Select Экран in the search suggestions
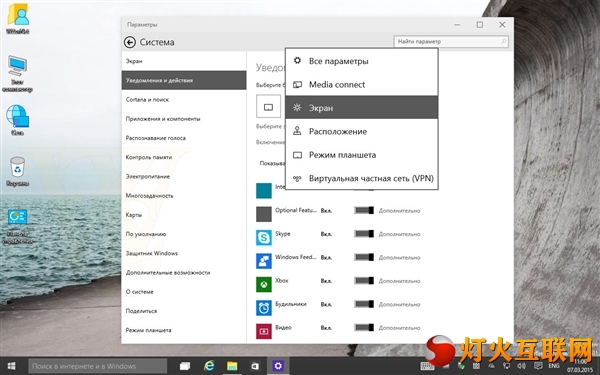600x375 pixels. 362,108
